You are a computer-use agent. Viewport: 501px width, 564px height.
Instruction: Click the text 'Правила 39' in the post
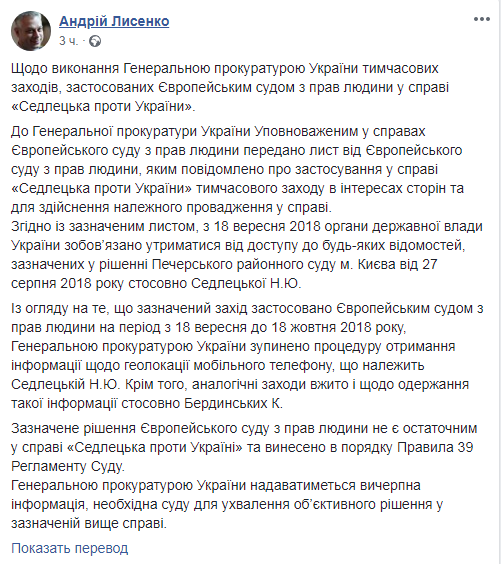click(x=435, y=447)
